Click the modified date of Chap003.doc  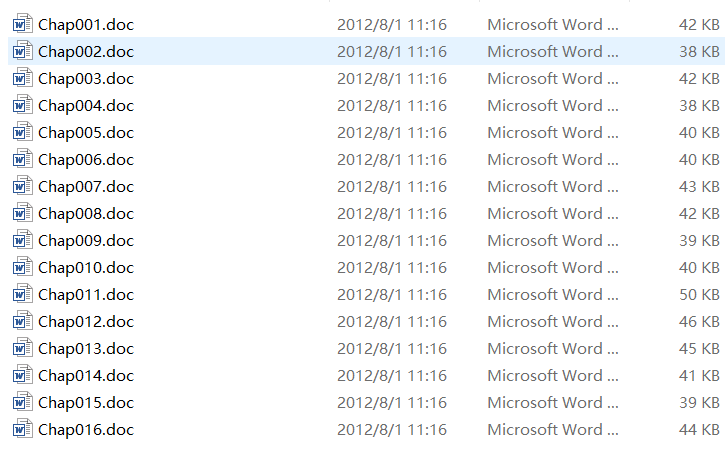(x=392, y=78)
